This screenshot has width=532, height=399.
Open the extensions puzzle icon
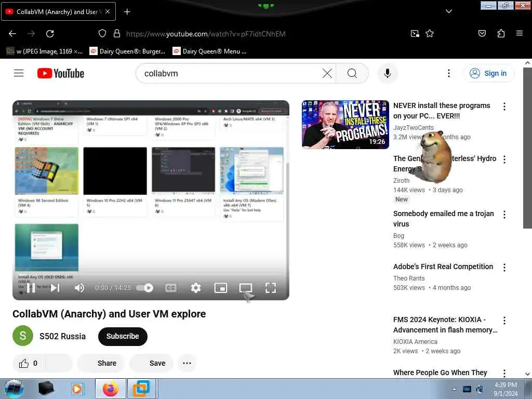501,33
